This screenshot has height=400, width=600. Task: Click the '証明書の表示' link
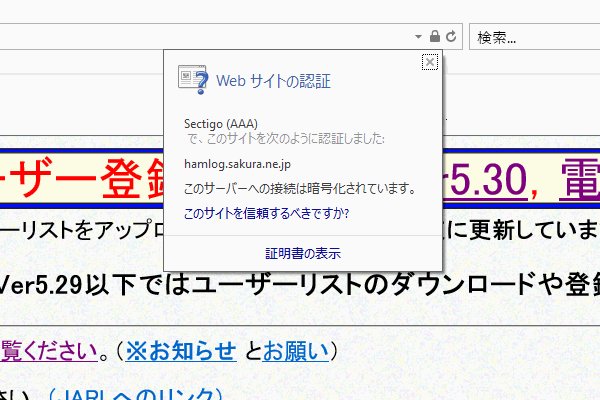(303, 253)
